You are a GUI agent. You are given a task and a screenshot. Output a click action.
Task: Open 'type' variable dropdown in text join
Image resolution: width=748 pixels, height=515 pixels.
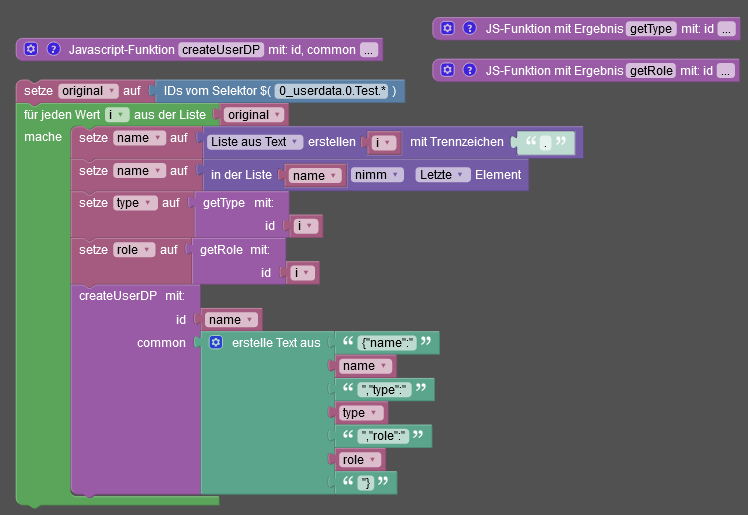(361, 412)
